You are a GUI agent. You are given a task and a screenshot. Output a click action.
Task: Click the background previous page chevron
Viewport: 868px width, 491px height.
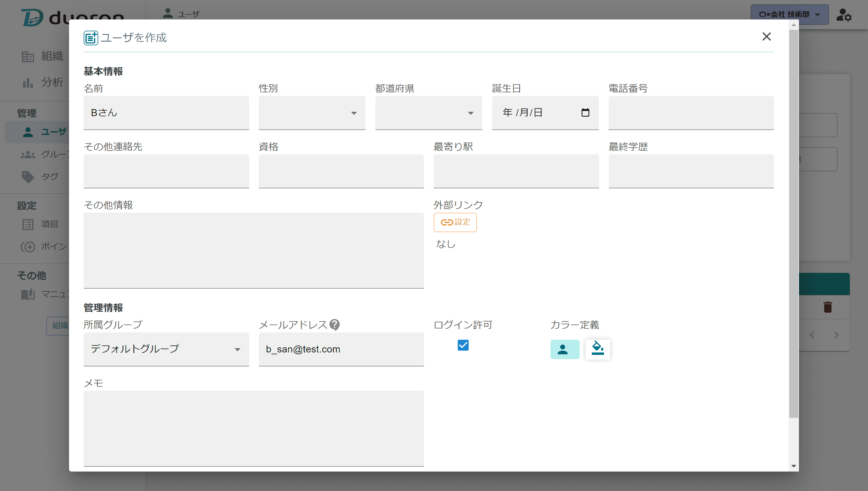(812, 335)
